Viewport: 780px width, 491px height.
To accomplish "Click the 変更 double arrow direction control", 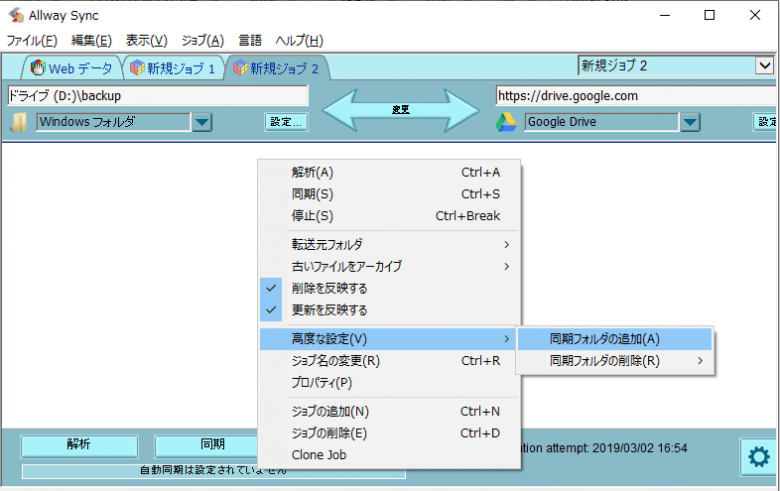I will [400, 110].
